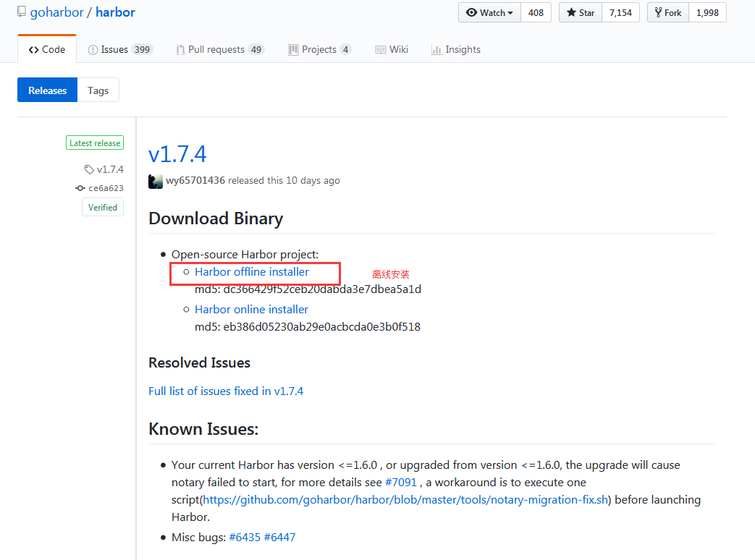This screenshot has width=755, height=560.
Task: View the 7,154 stargazers count
Action: (x=620, y=13)
